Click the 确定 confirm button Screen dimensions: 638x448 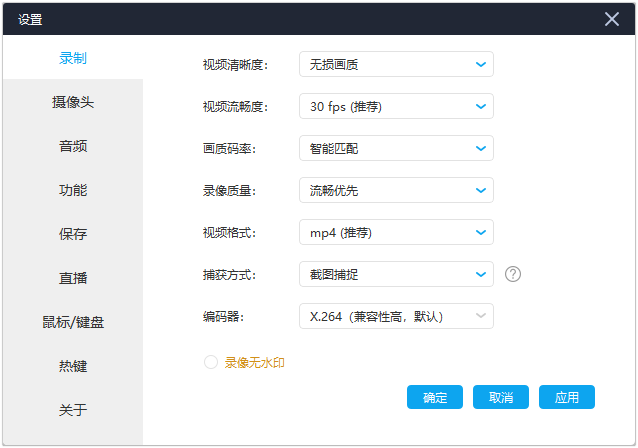point(435,397)
